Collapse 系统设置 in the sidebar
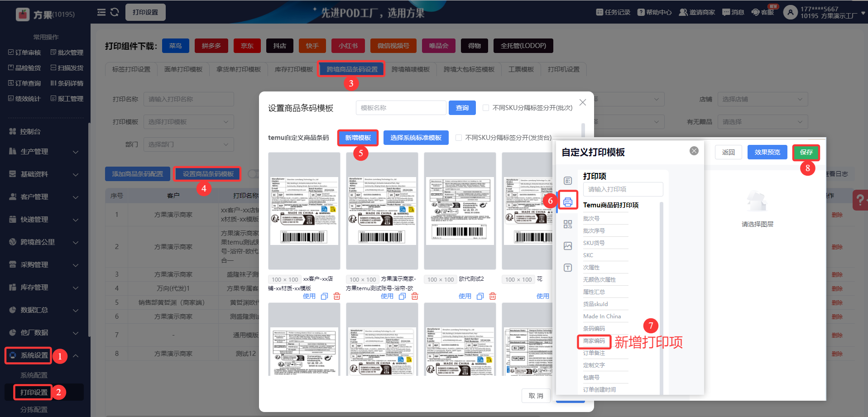Viewport: 868px width, 417px height. click(44, 355)
